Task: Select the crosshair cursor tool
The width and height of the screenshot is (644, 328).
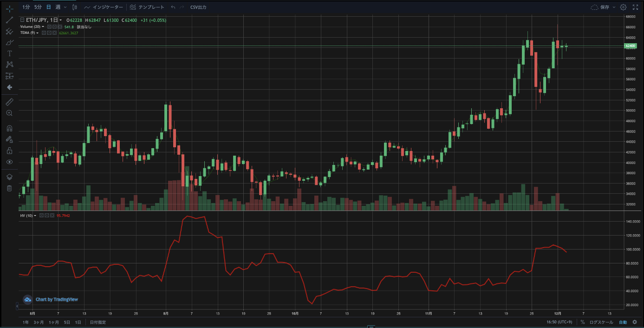Action: pos(9,9)
